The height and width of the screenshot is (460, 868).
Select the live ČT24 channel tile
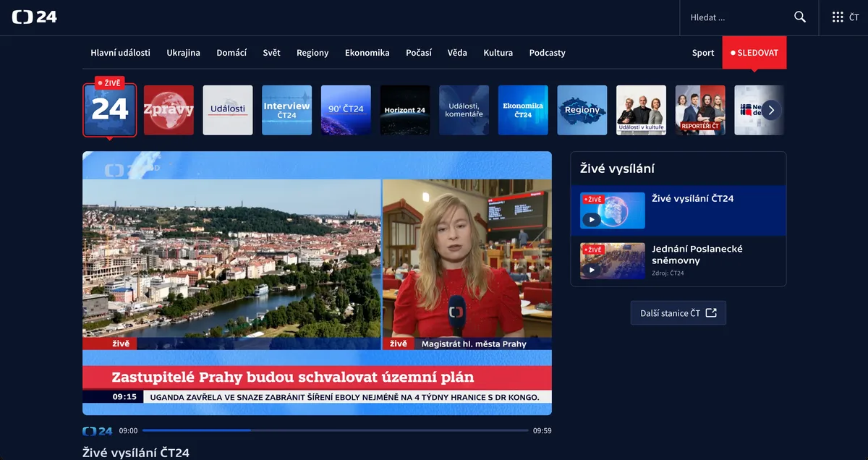(110, 110)
